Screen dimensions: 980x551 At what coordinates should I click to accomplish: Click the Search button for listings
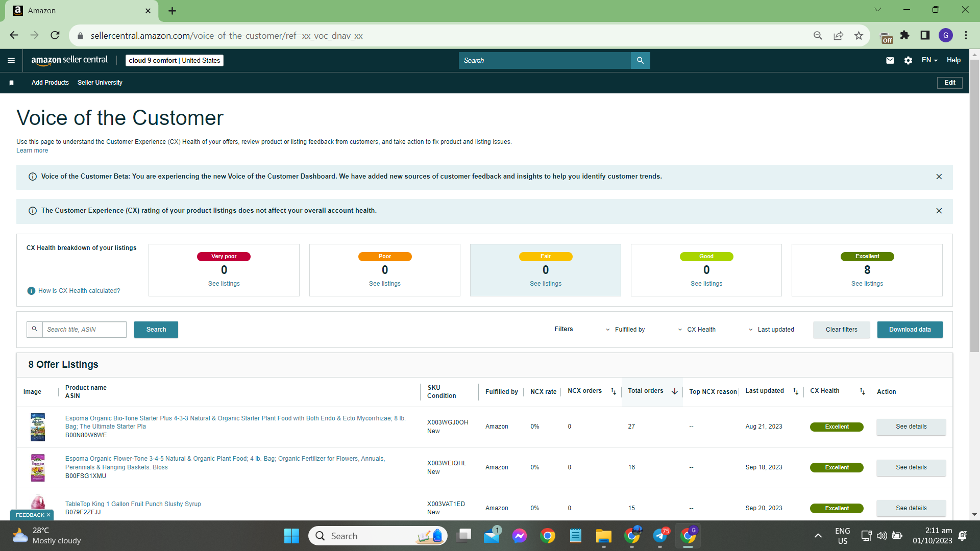tap(156, 330)
